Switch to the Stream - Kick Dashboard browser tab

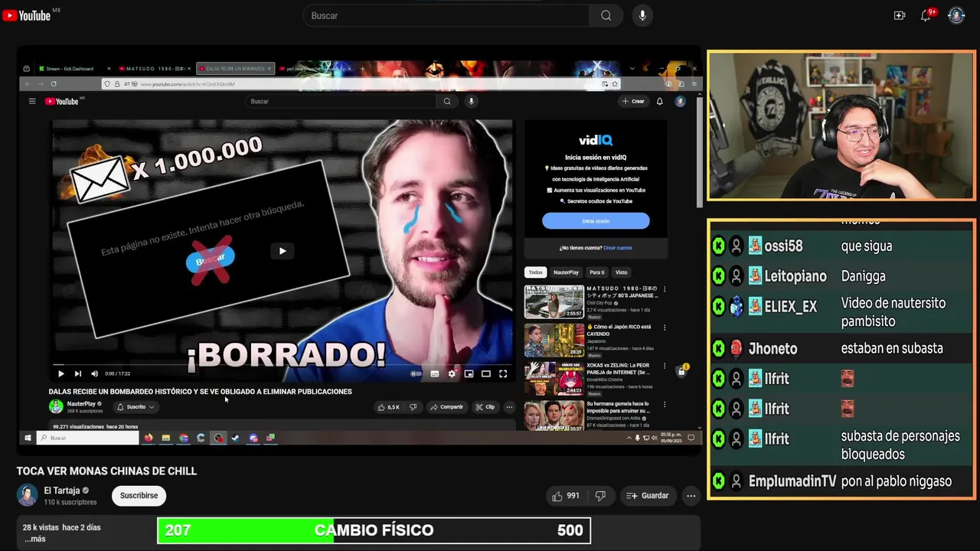(75, 69)
